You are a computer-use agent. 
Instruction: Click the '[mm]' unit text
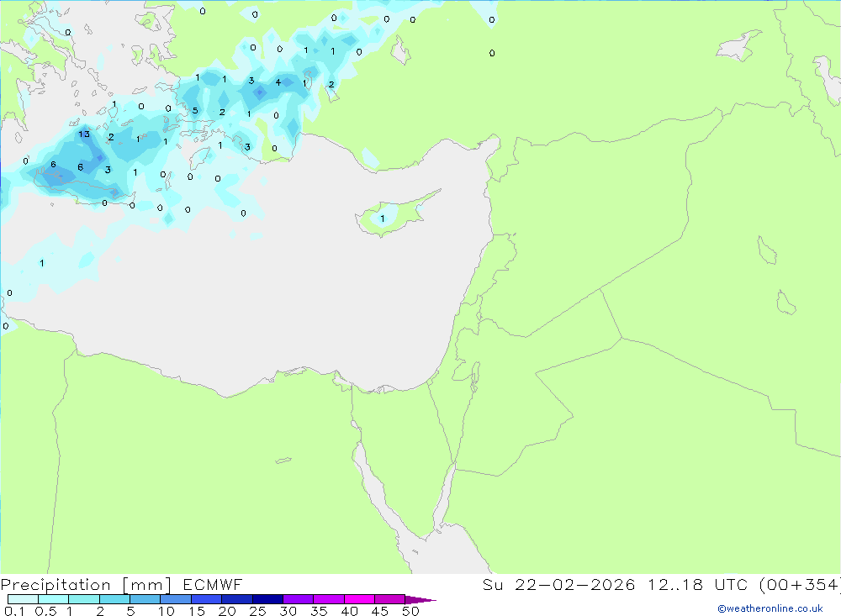pyautogui.click(x=147, y=585)
